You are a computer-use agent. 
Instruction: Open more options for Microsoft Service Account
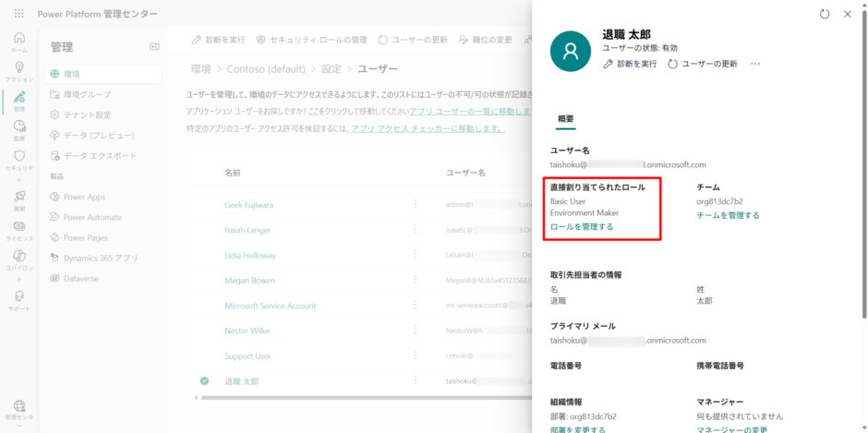pyautogui.click(x=416, y=305)
